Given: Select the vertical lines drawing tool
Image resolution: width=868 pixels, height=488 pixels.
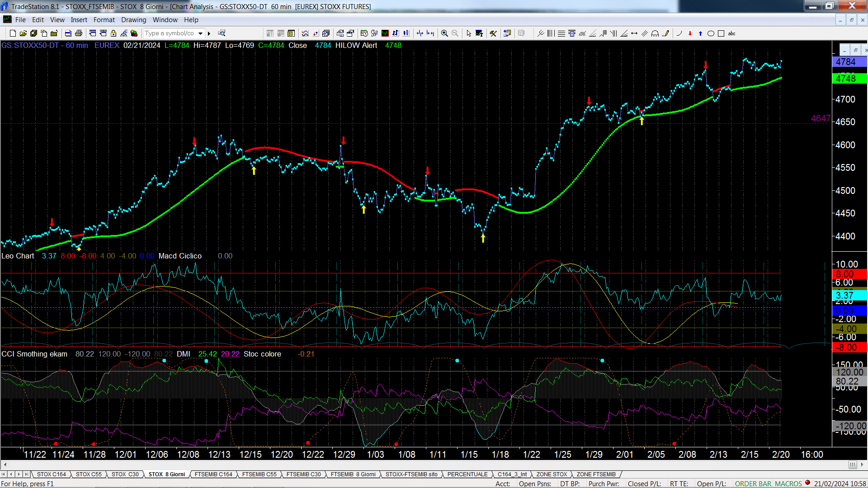Looking at the screenshot, I should tap(551, 33).
